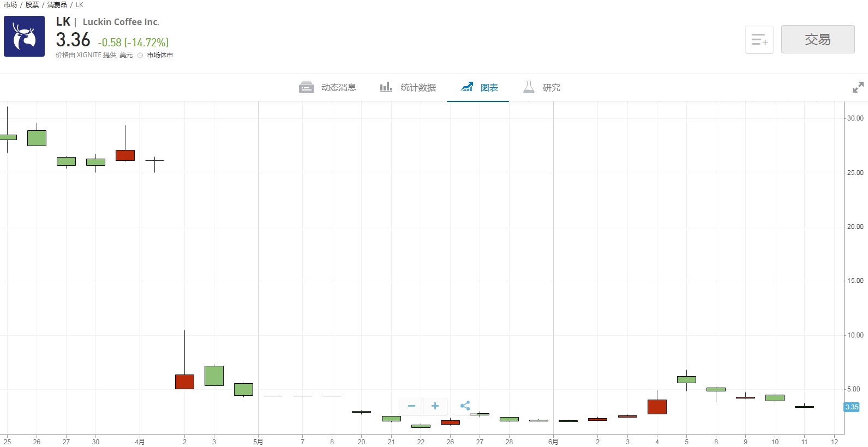This screenshot has height=447, width=868.
Task: Switch to the 统计数据 tab
Action: (x=408, y=87)
